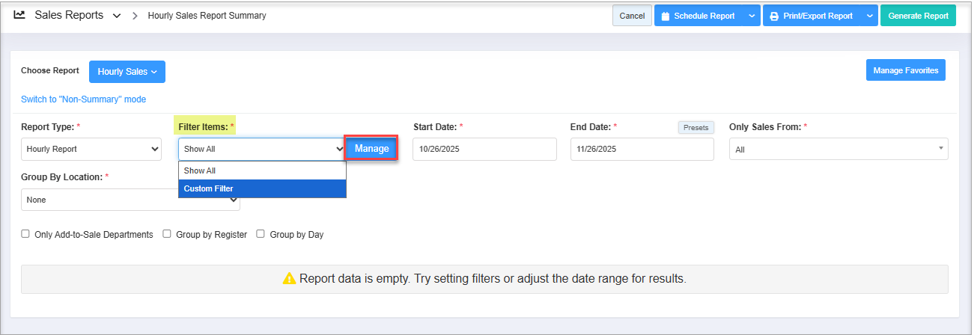Select Custom Filter from the list
Viewport: 980px width, 335px height.
[x=262, y=188]
